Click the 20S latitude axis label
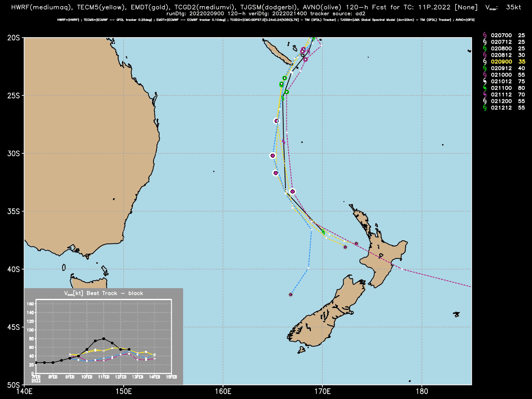532x399 pixels. click(x=14, y=38)
